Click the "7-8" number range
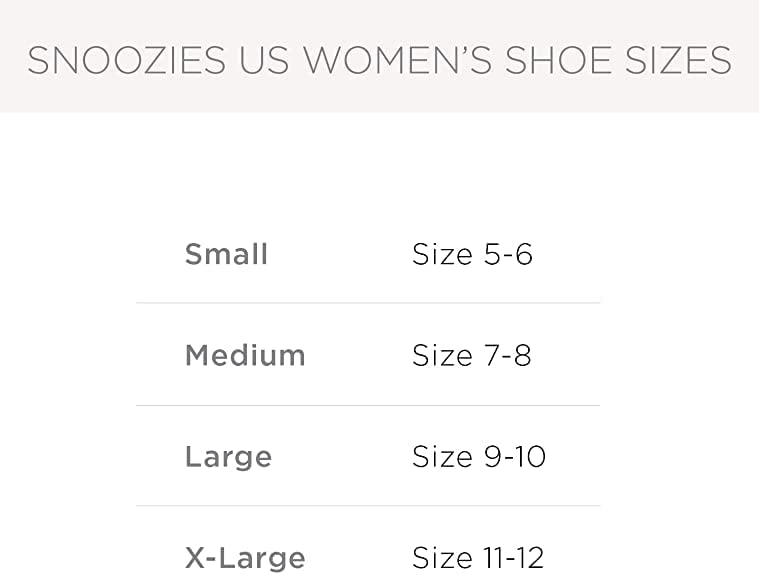This screenshot has height=575, width=759. (x=508, y=355)
